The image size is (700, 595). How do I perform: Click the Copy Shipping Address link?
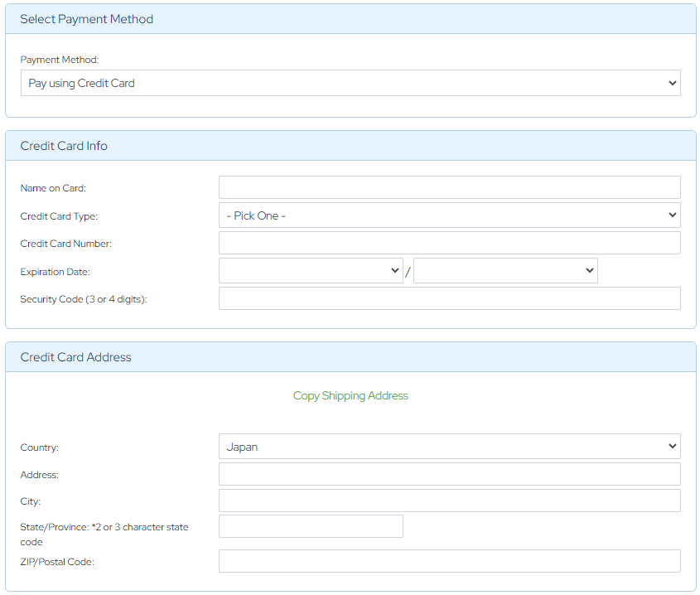click(350, 396)
